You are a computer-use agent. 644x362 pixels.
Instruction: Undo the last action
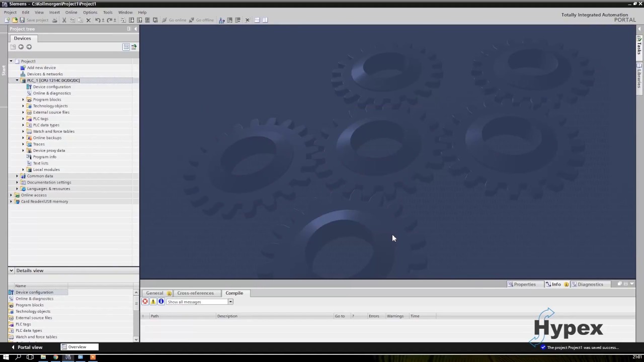pyautogui.click(x=98, y=20)
